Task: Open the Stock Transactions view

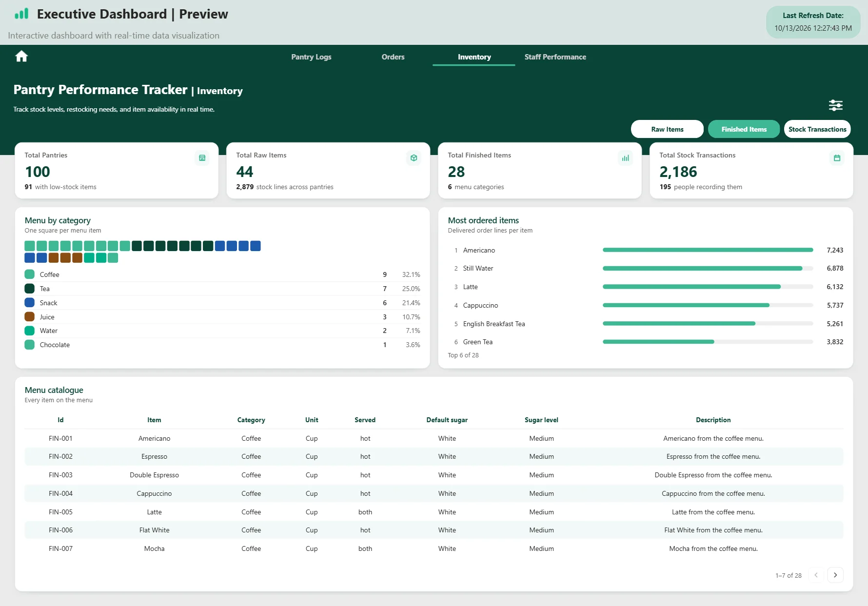Action: pos(817,129)
